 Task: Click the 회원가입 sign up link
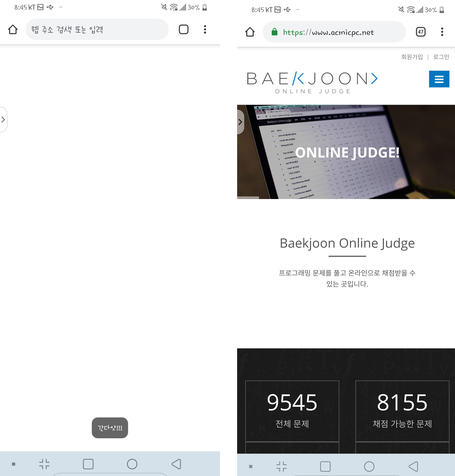[x=412, y=57]
